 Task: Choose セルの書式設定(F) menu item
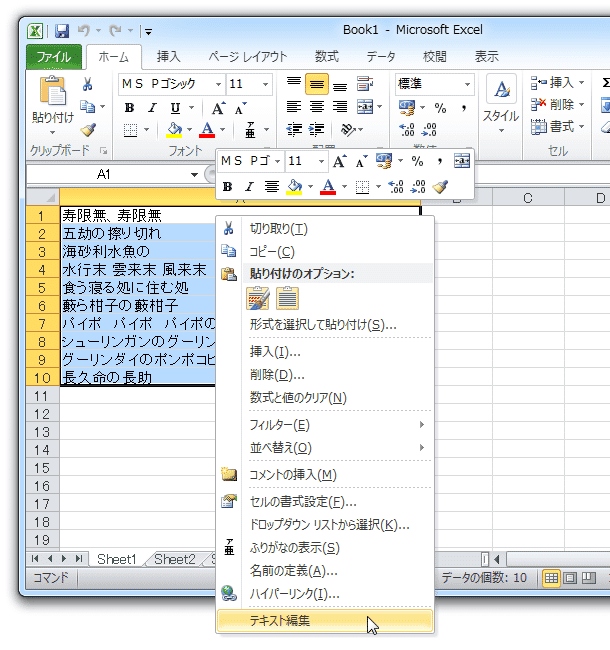[x=325, y=502]
